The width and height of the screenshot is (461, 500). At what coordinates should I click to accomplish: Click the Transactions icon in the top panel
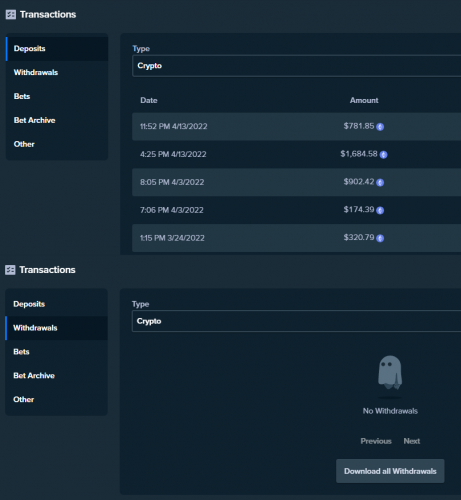pyautogui.click(x=11, y=15)
